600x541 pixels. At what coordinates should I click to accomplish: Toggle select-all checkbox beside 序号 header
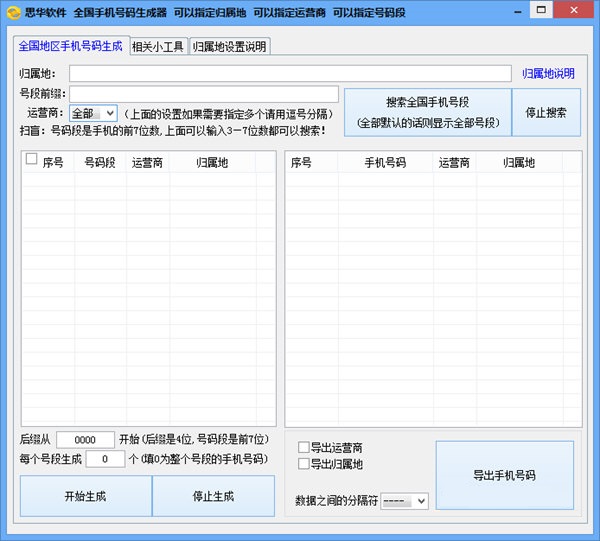click(31, 159)
